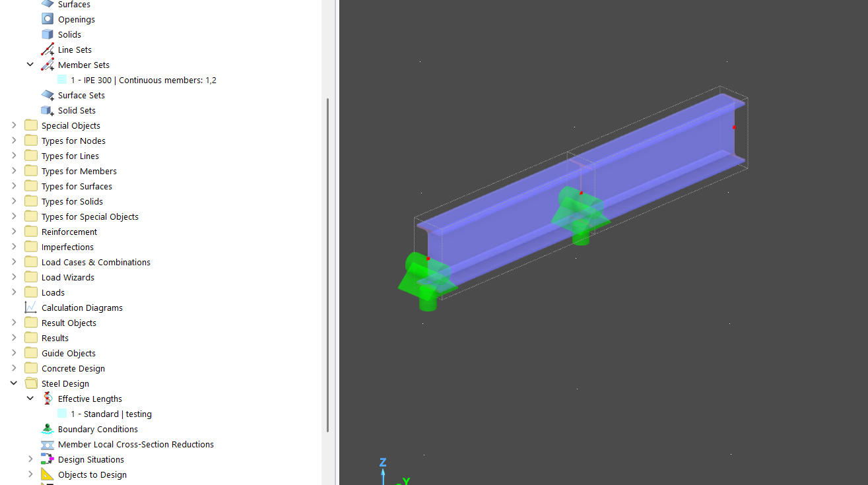868x485 pixels.
Task: Select the IPE 300 continuous members entry
Action: click(143, 80)
